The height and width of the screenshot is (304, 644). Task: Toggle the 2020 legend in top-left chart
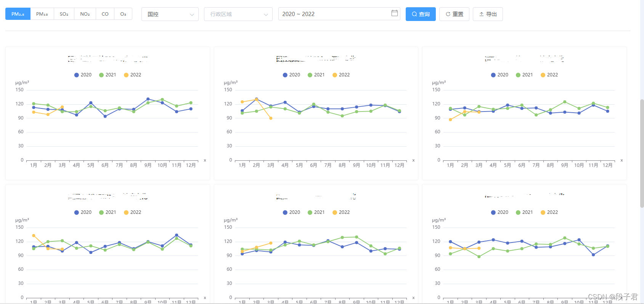83,75
